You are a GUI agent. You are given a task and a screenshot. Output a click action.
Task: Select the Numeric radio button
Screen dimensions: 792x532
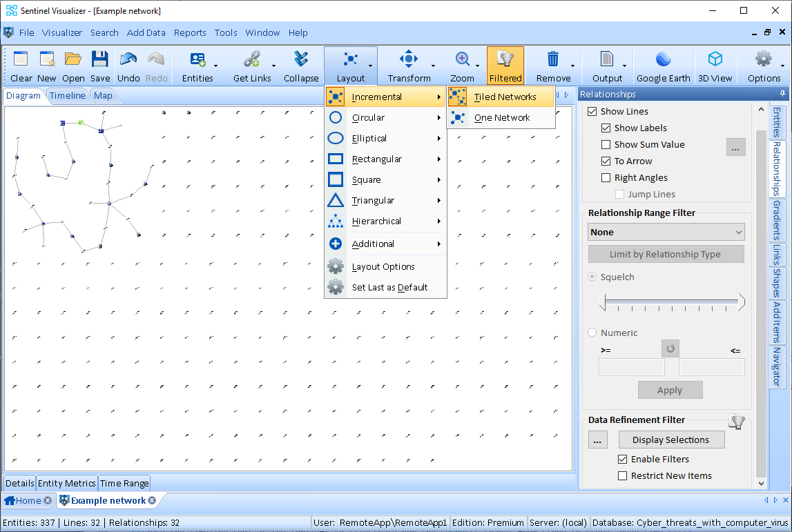592,333
